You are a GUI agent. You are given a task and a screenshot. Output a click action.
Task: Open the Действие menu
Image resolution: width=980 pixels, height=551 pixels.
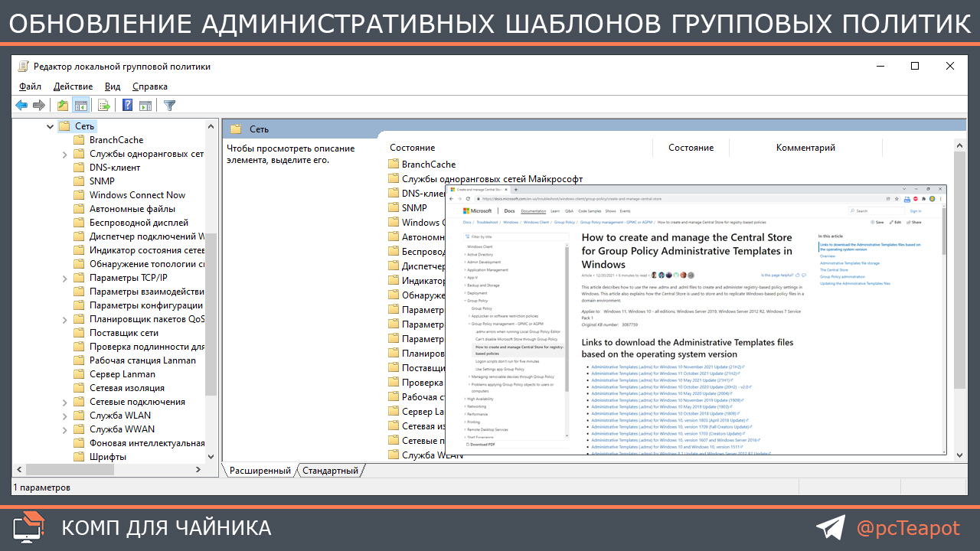click(x=73, y=86)
